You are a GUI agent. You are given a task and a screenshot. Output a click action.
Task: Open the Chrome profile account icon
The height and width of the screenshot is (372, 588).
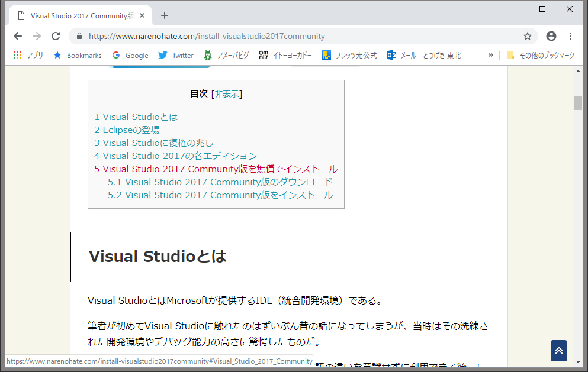[551, 36]
